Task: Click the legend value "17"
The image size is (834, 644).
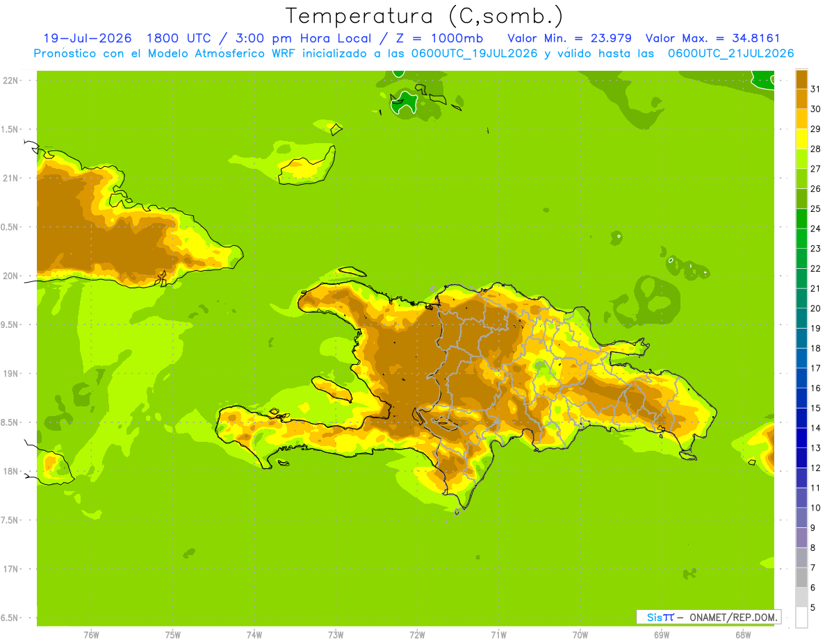Action: (815, 368)
